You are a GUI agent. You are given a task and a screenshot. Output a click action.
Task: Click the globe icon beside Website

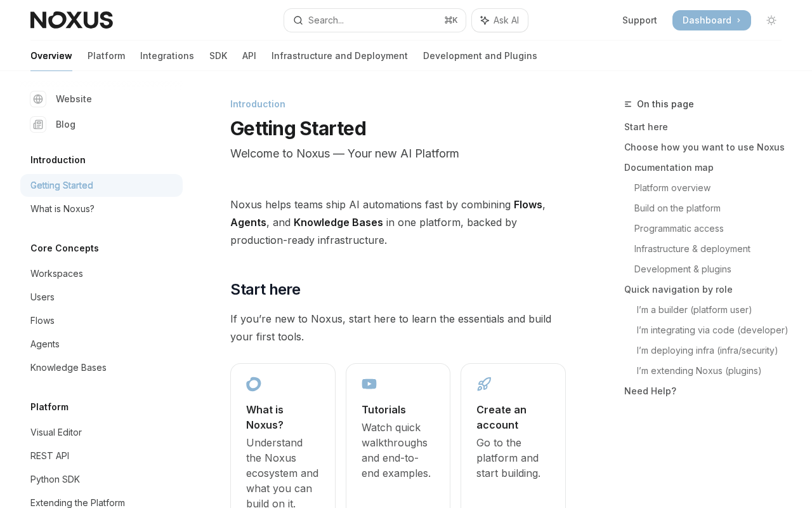pos(38,99)
